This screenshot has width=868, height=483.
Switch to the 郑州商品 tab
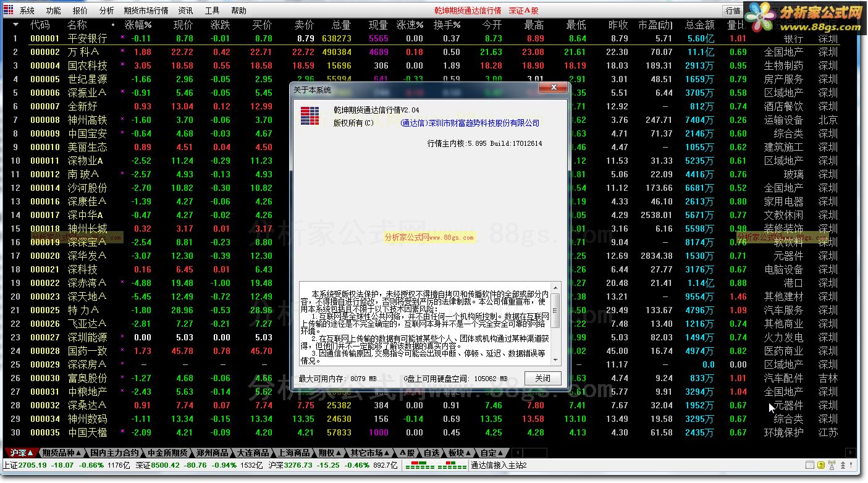tap(211, 453)
